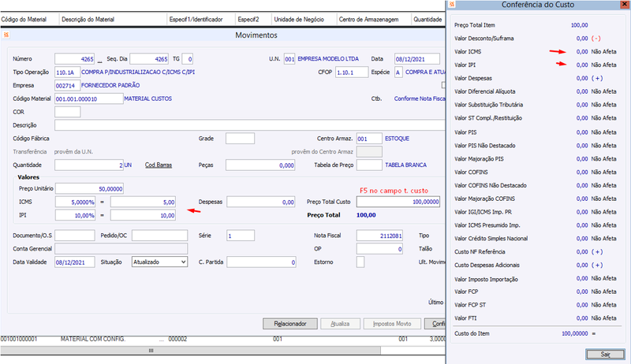Close the Conferência do Custo window
This screenshot has width=631, height=364.
[x=625, y=5]
